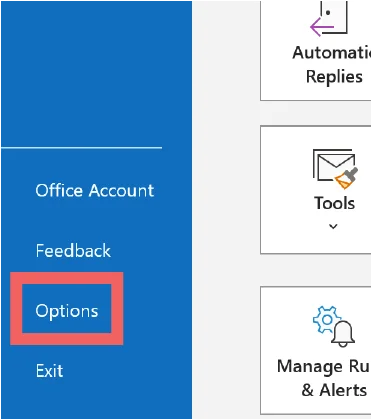The image size is (371, 419).
Task: Choose Exit to close Outlook
Action: tap(49, 371)
